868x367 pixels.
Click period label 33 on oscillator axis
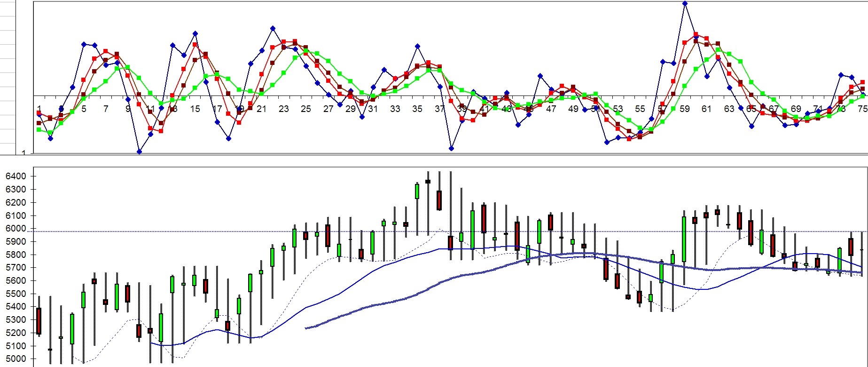(395, 109)
